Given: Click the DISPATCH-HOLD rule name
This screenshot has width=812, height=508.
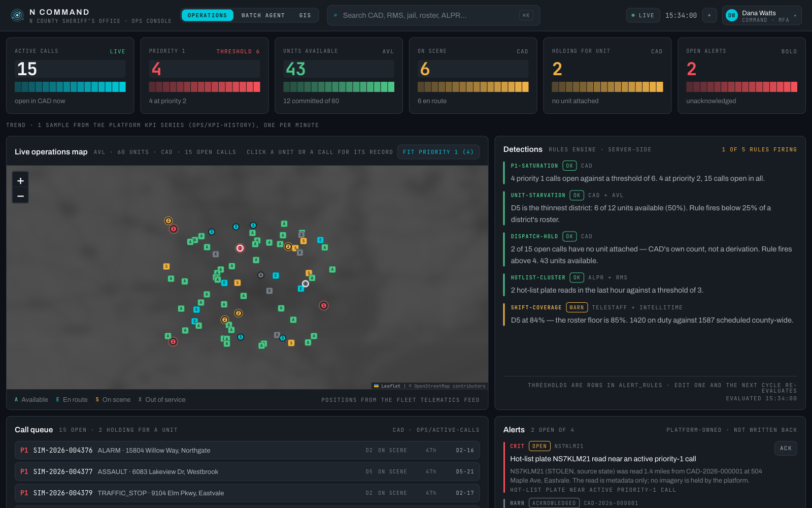Looking at the screenshot, I should (534, 236).
